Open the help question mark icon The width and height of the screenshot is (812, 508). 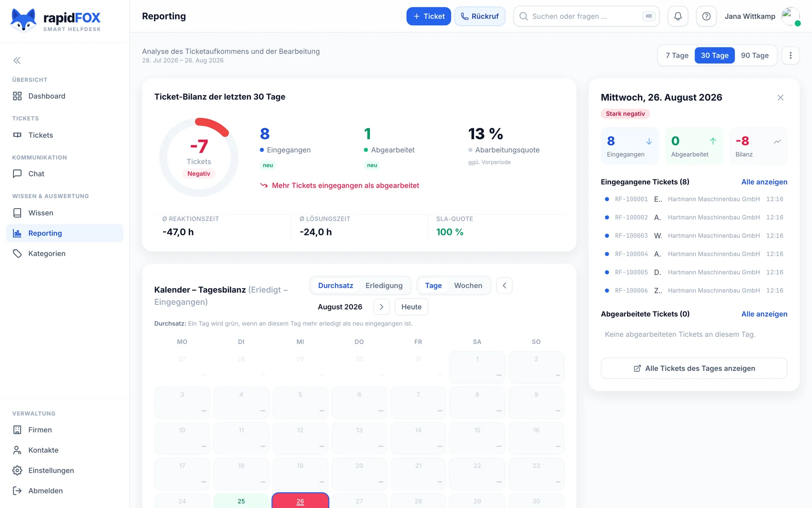coord(706,16)
